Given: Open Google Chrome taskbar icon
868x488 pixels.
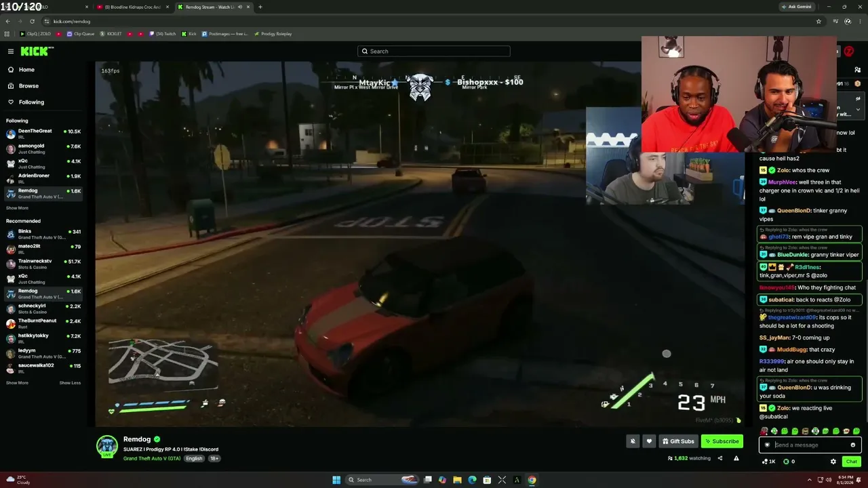Looking at the screenshot, I should (532, 480).
